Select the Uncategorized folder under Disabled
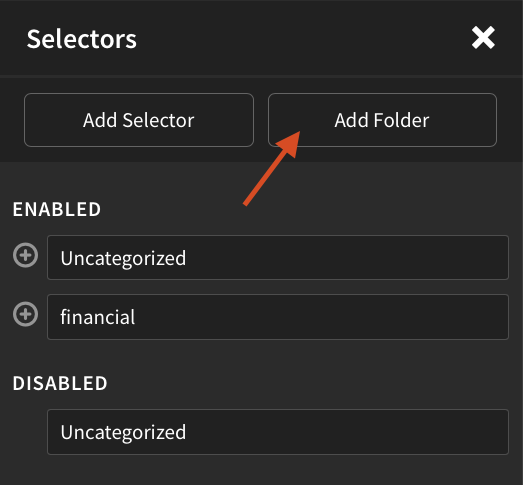523x485 pixels. coord(278,432)
